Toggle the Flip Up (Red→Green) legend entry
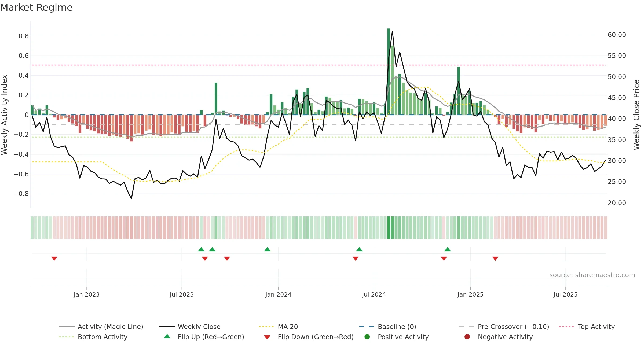The image size is (644, 362). [x=204, y=337]
